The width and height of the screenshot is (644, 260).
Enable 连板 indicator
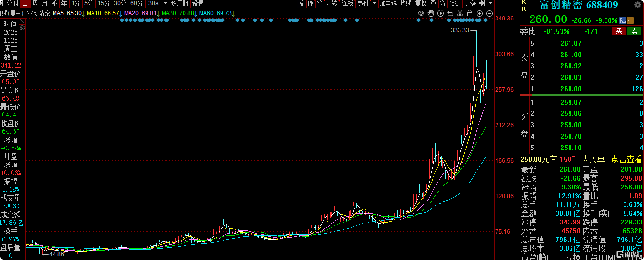(348, 3)
